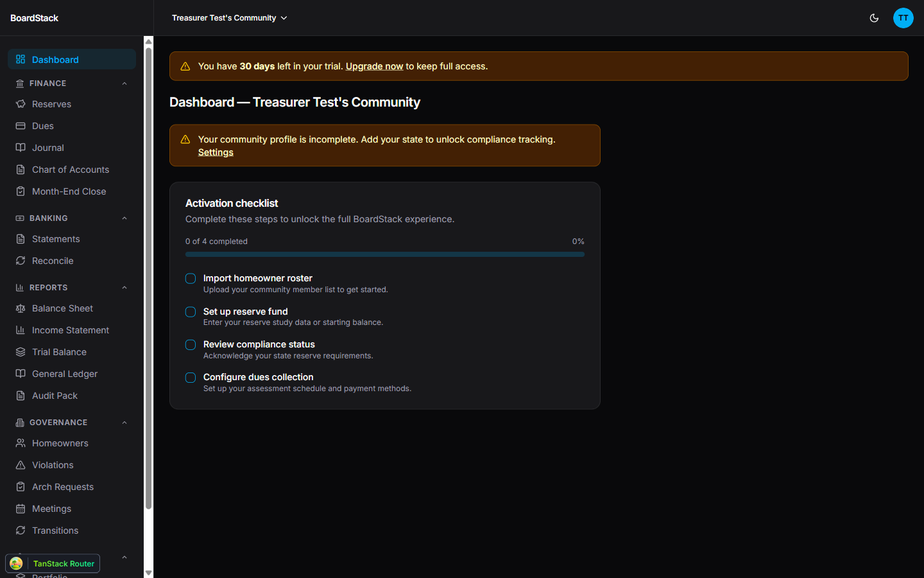Click the Meetings calendar icon
The height and width of the screenshot is (578, 924).
pos(21,509)
